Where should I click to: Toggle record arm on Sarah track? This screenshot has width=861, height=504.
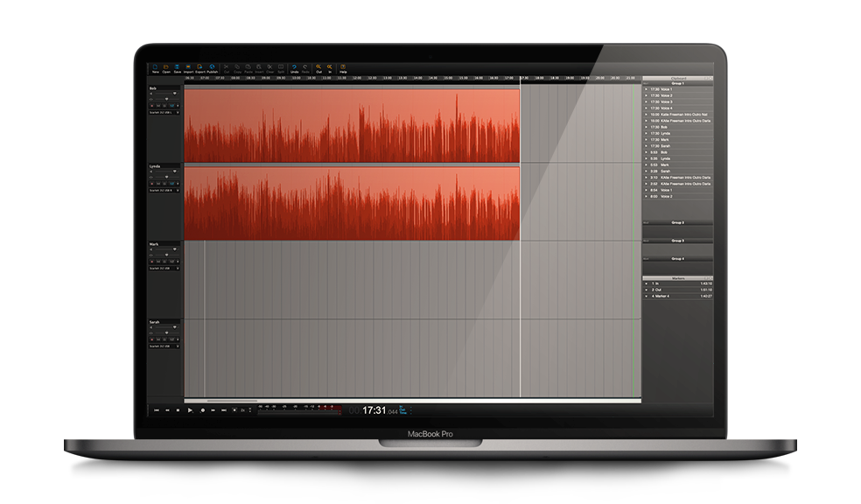tap(152, 339)
